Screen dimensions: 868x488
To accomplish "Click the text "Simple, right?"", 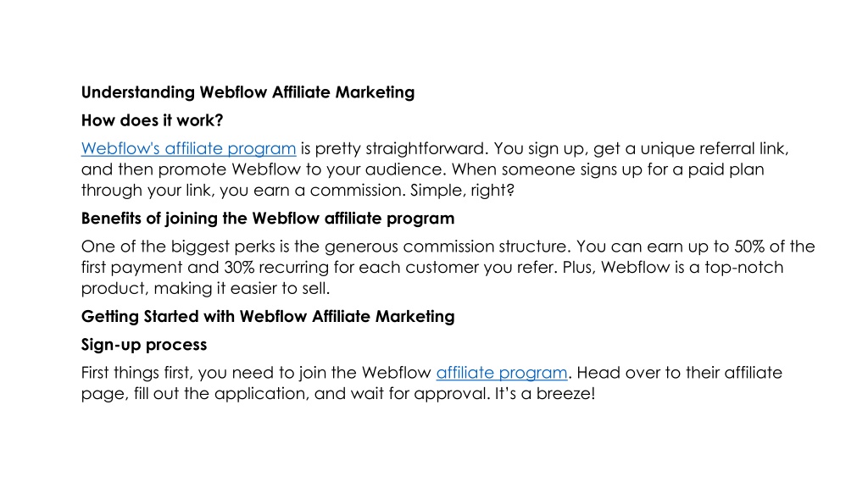I will click(462, 191).
